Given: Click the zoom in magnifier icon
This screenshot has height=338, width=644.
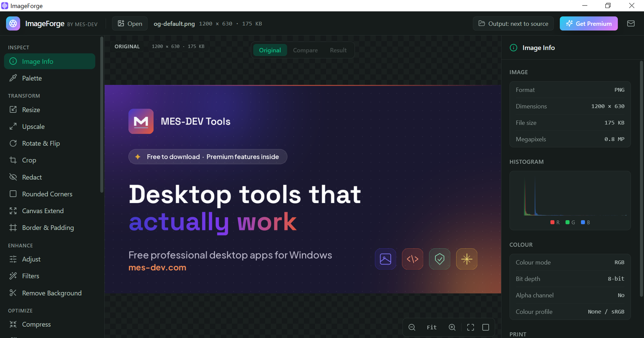Looking at the screenshot, I should (x=452, y=327).
